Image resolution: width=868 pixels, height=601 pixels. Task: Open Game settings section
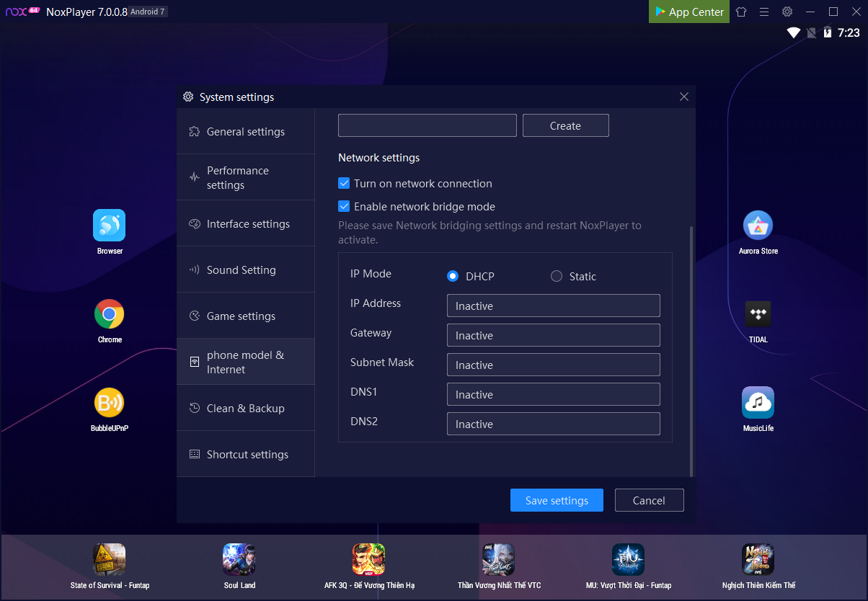[x=246, y=316]
